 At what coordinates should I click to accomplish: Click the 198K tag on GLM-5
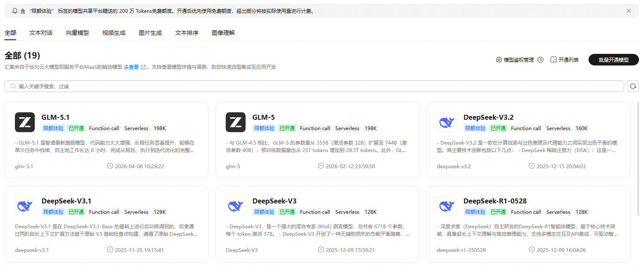click(x=370, y=128)
